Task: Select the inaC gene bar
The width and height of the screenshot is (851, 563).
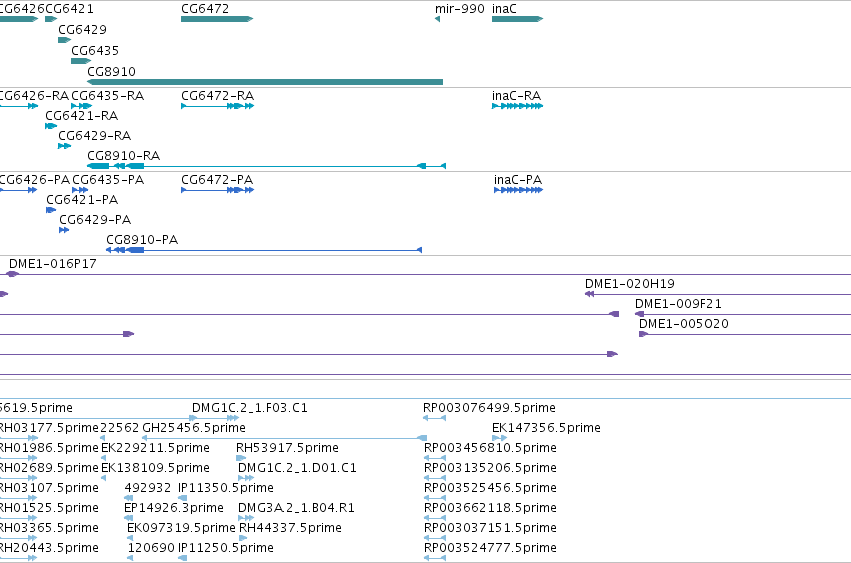Action: coord(517,19)
